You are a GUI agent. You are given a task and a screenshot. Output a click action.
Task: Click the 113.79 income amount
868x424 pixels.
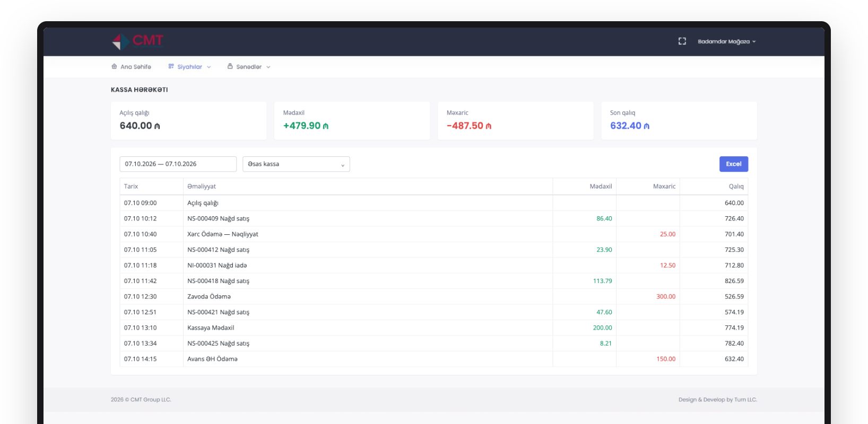point(602,281)
